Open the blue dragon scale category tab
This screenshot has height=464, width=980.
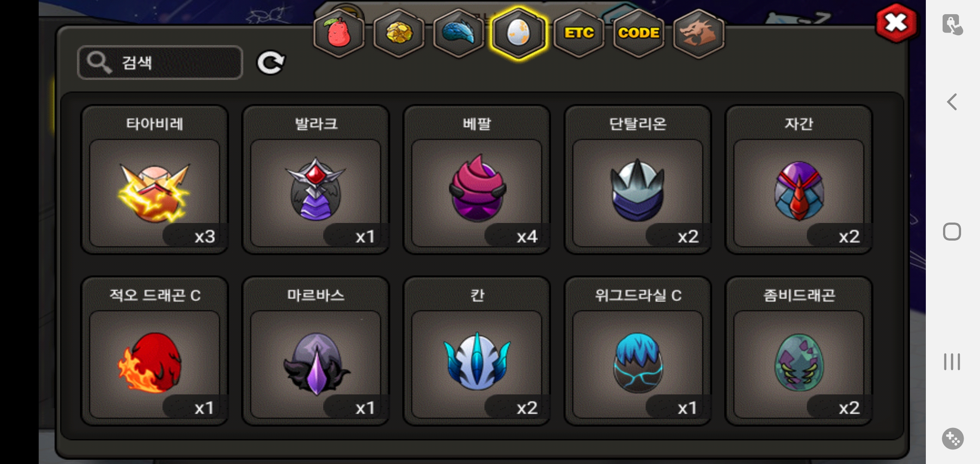(x=459, y=33)
